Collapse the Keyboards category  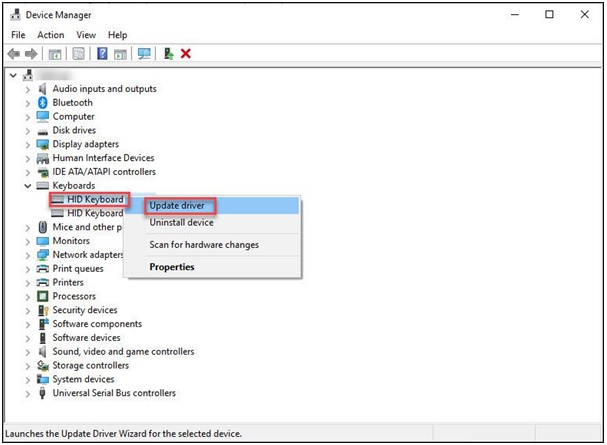pyautogui.click(x=28, y=186)
